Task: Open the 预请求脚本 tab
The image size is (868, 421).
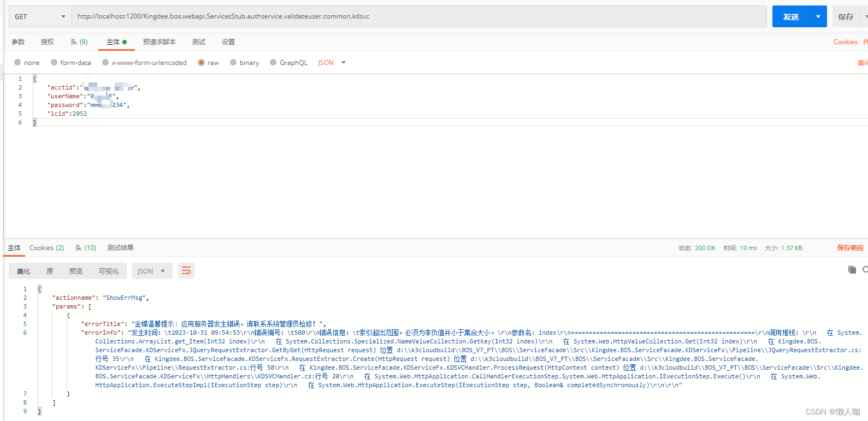Action: 160,42
